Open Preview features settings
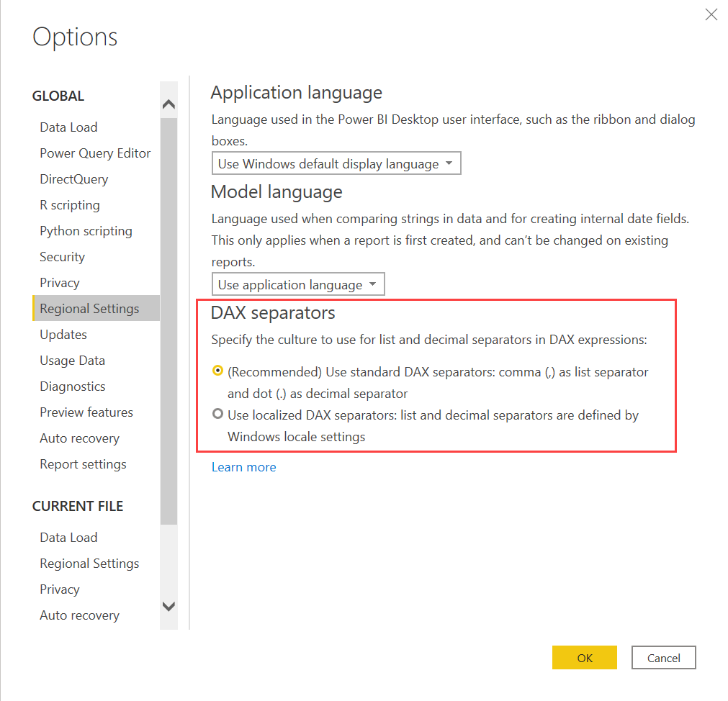This screenshot has height=701, width=728. pyautogui.click(x=86, y=412)
